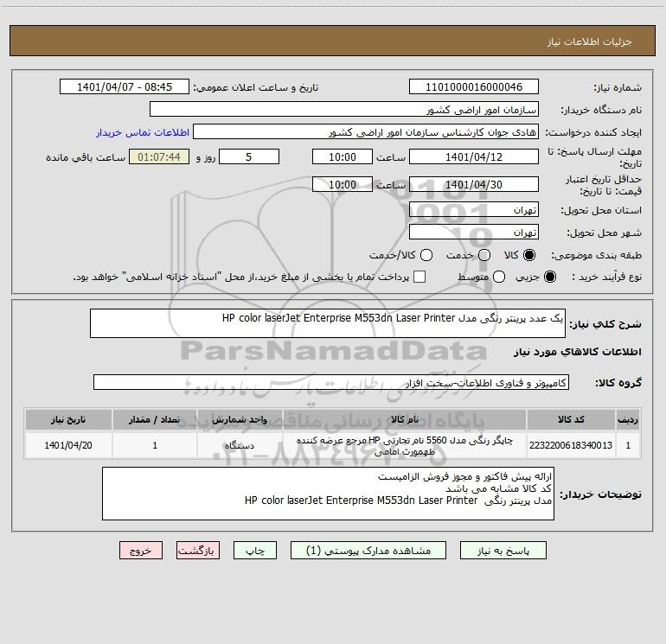666x644 pixels.
Task: Click the شهر محل تحویل field تهران
Action: [x=474, y=232]
